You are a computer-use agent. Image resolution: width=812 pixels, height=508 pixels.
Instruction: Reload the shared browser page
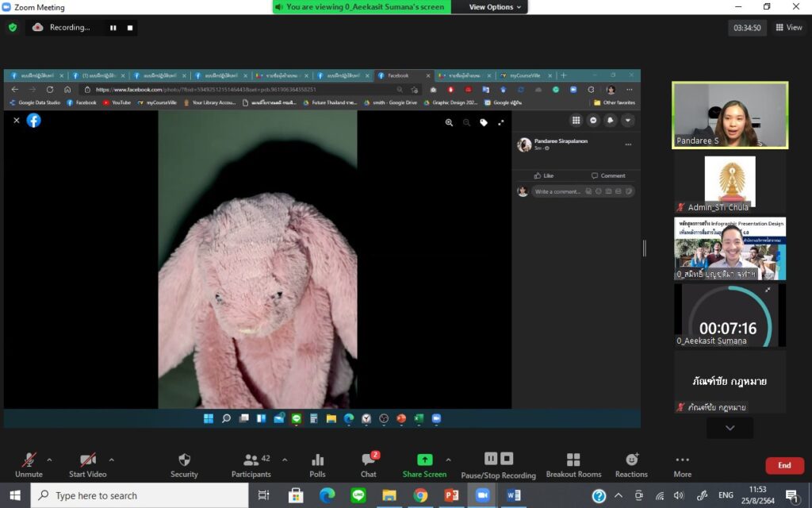[x=50, y=90]
